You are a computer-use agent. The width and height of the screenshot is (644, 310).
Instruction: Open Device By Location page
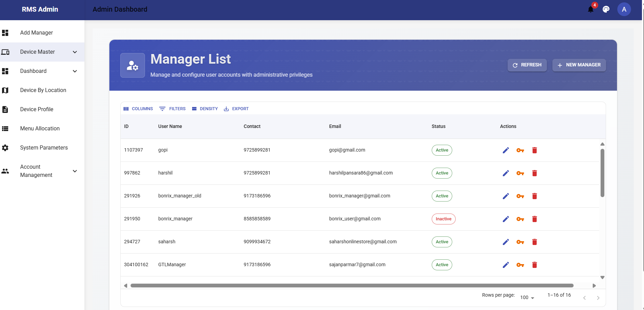(x=42, y=90)
